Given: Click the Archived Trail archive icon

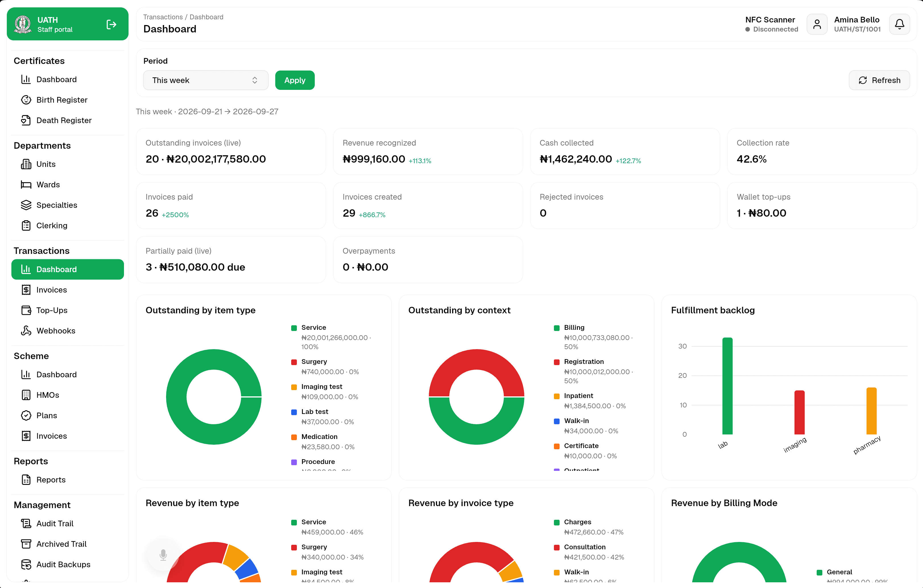Looking at the screenshot, I should point(26,544).
